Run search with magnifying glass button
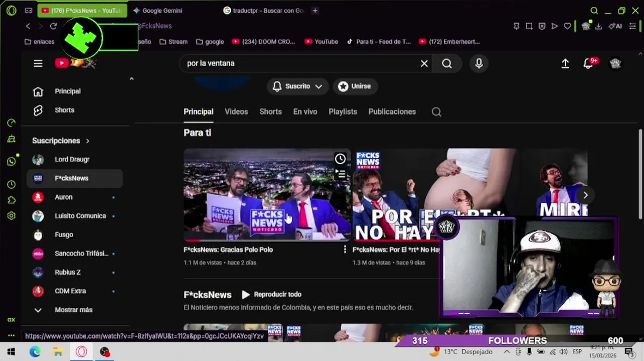Image resolution: width=644 pixels, height=361 pixels. coord(447,63)
